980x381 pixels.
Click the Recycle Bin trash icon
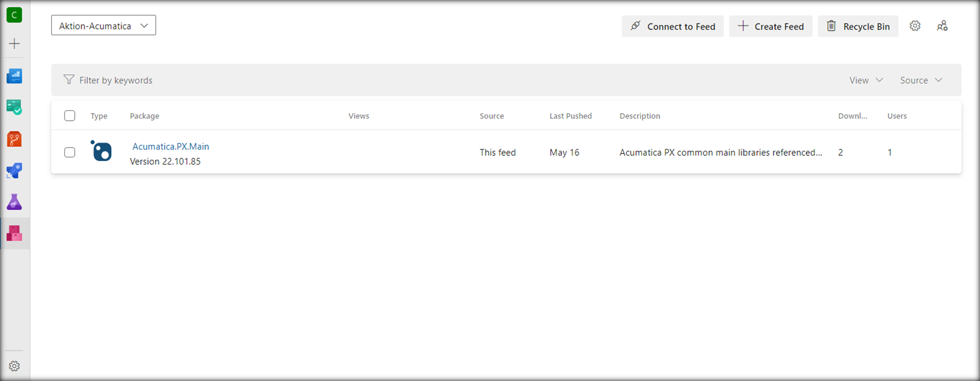(x=831, y=26)
